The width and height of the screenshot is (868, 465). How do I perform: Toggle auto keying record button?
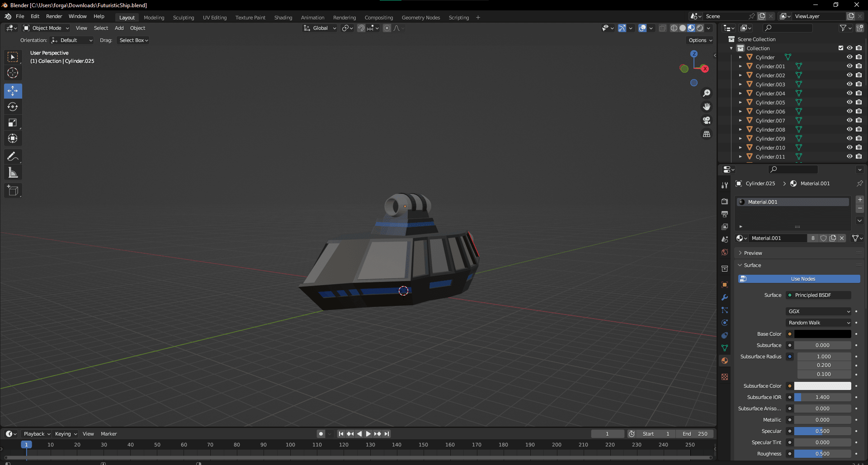[321, 434]
